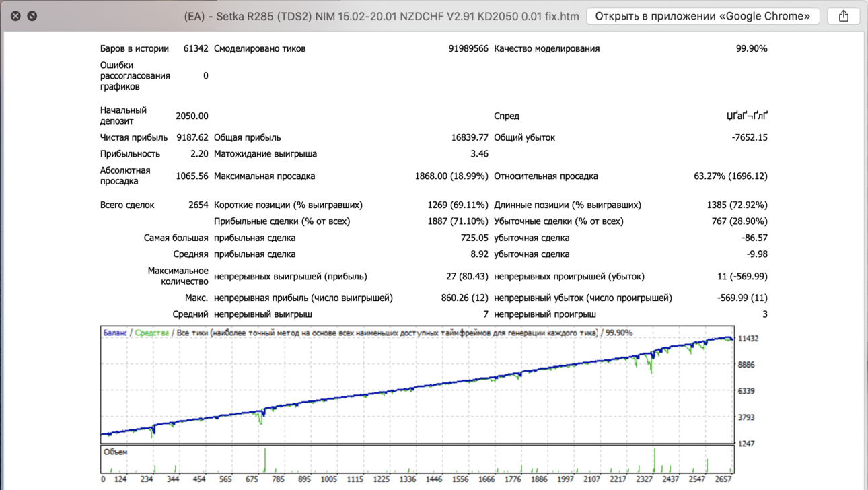Click the Баланс legend label

click(115, 332)
